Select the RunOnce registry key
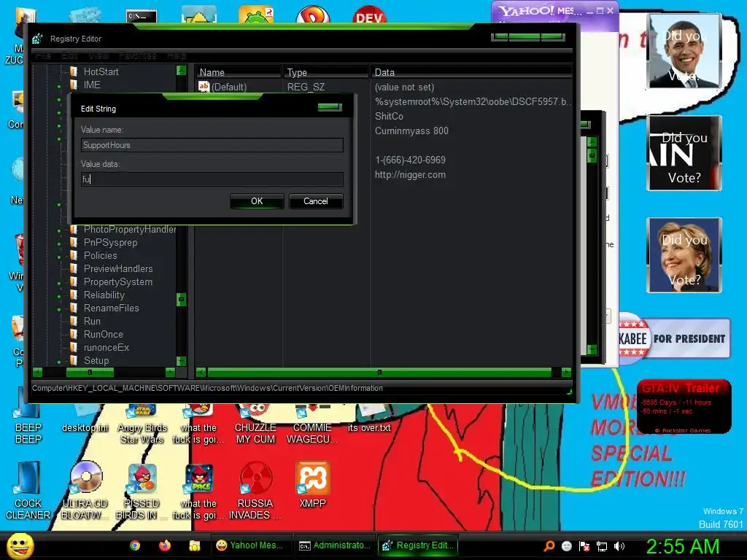 pos(104,334)
